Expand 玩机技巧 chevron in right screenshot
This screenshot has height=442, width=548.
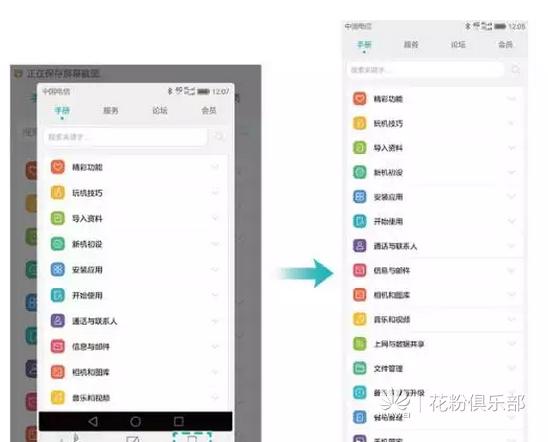[x=512, y=123]
